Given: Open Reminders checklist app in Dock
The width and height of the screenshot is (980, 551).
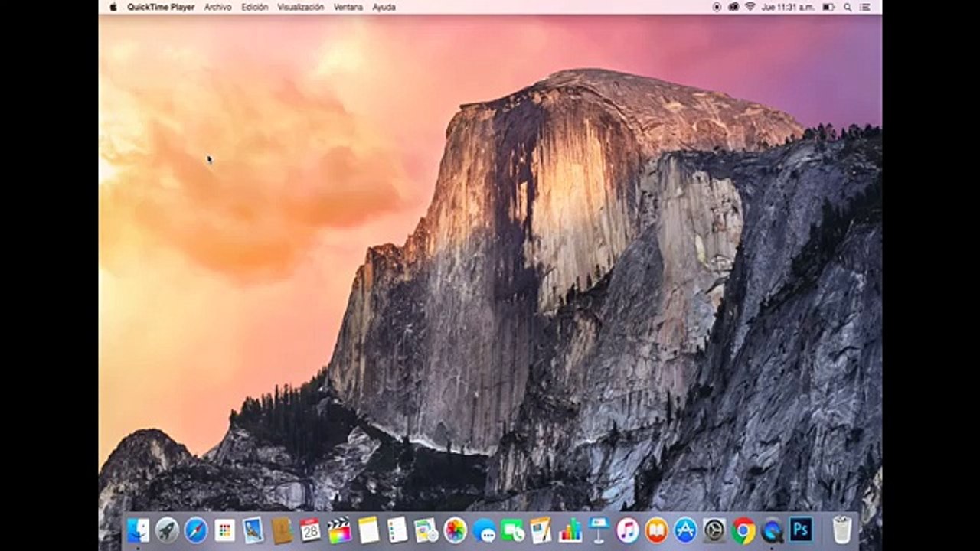Looking at the screenshot, I should coord(397,530).
